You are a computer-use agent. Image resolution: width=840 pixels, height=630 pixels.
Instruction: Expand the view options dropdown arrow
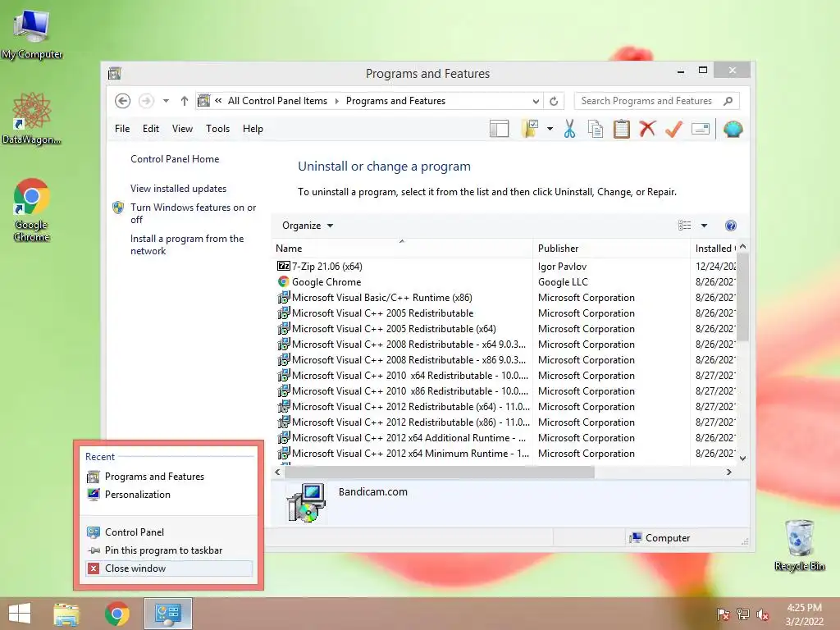[704, 226]
